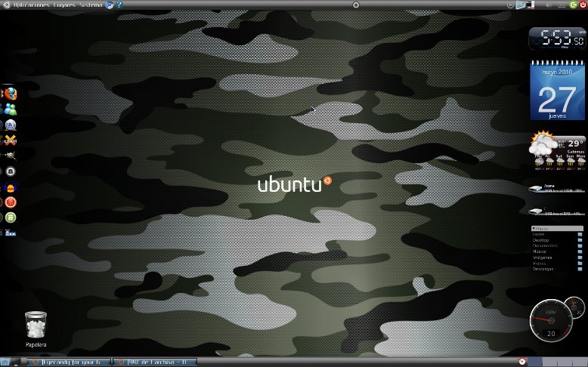Click the round 'a' icon in left dock
This screenshot has width=588, height=367.
tap(11, 171)
